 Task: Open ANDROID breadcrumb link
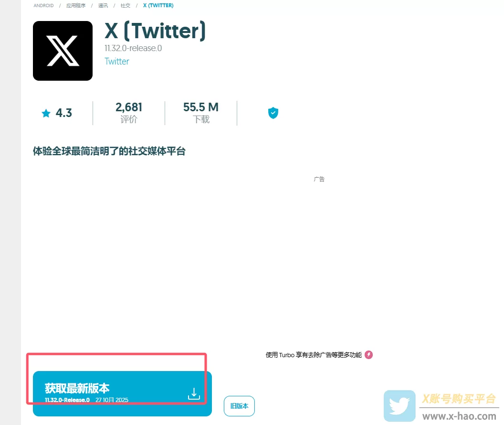click(43, 5)
